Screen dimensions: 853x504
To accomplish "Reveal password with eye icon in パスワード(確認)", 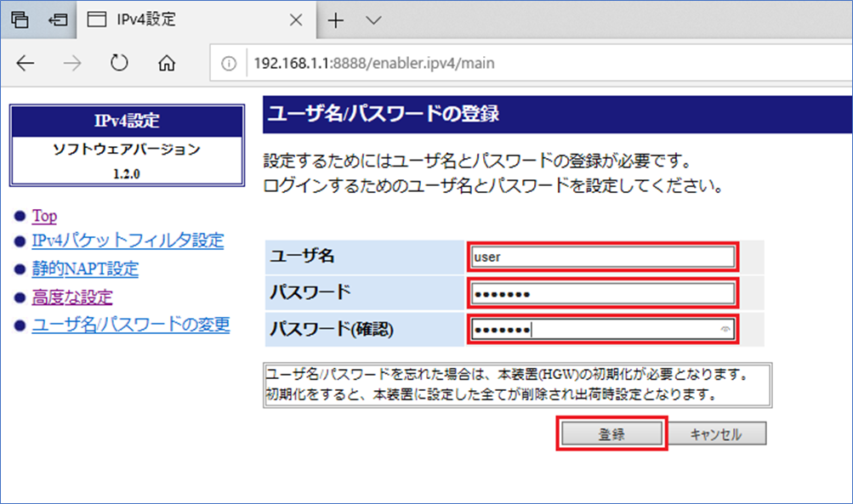I will click(x=725, y=329).
